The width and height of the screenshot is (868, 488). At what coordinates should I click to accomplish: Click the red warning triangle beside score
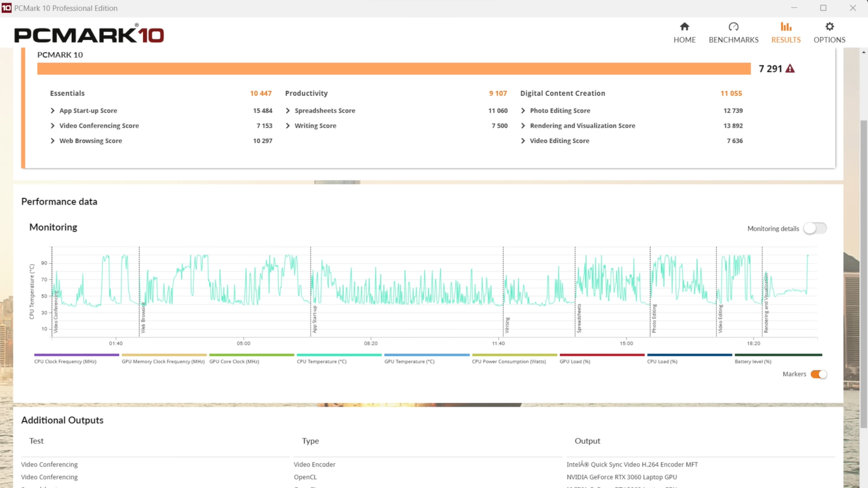[790, 69]
